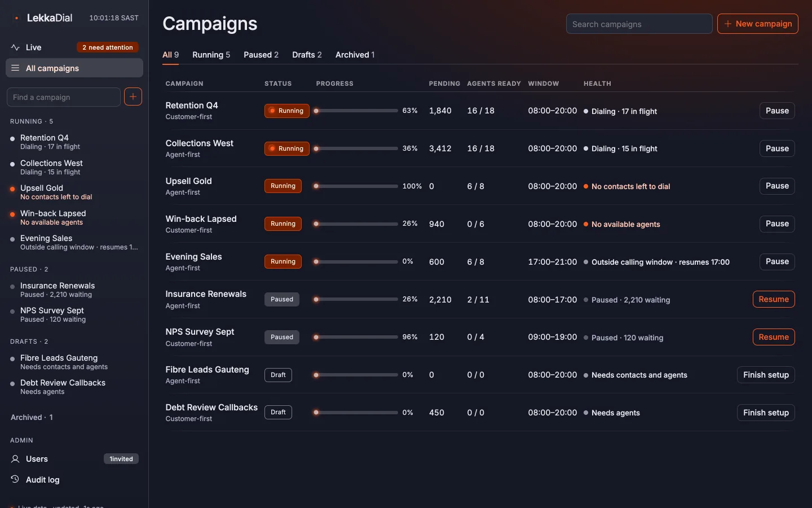The height and width of the screenshot is (508, 812).
Task: Select Upsell Gold in the sidebar
Action: pos(74,192)
